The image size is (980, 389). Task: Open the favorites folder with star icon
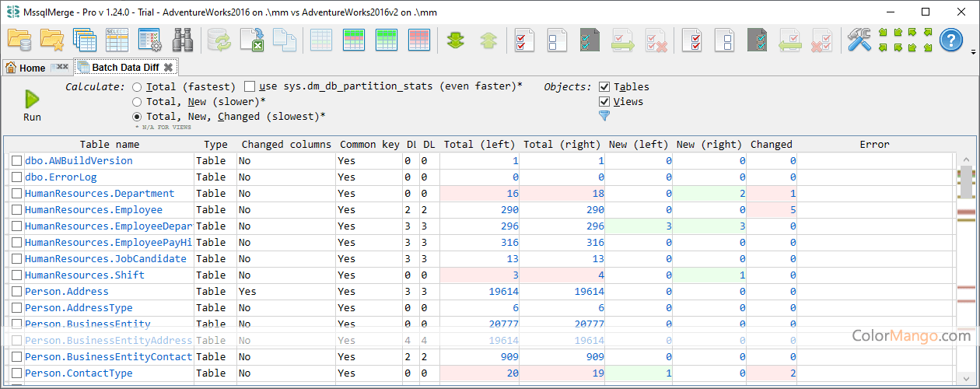coord(51,40)
